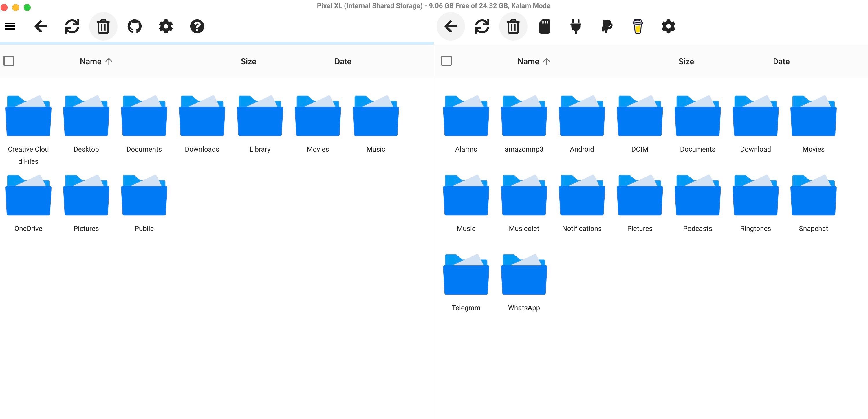Navigate back in the device pane
Image resolution: width=868 pixels, height=419 pixels.
coord(451,26)
